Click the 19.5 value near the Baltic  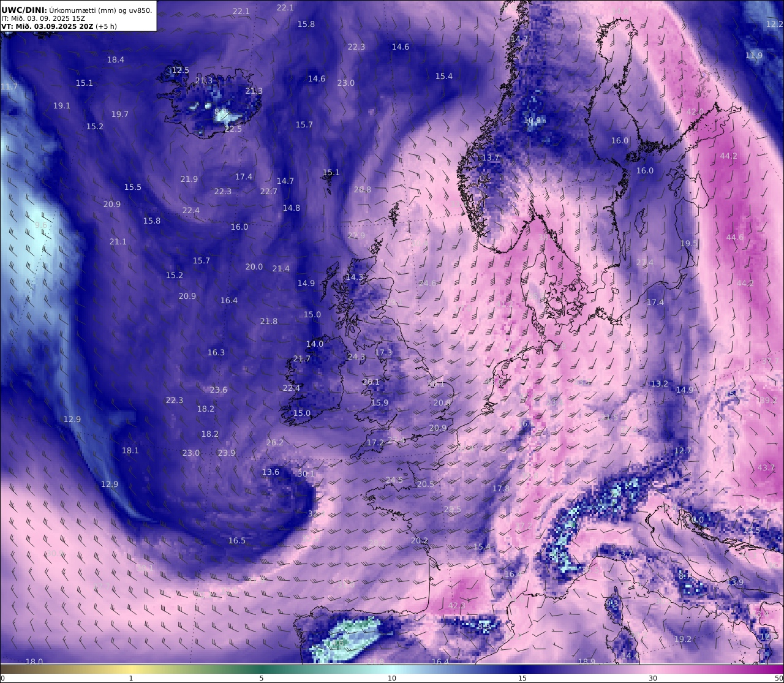[x=688, y=243]
